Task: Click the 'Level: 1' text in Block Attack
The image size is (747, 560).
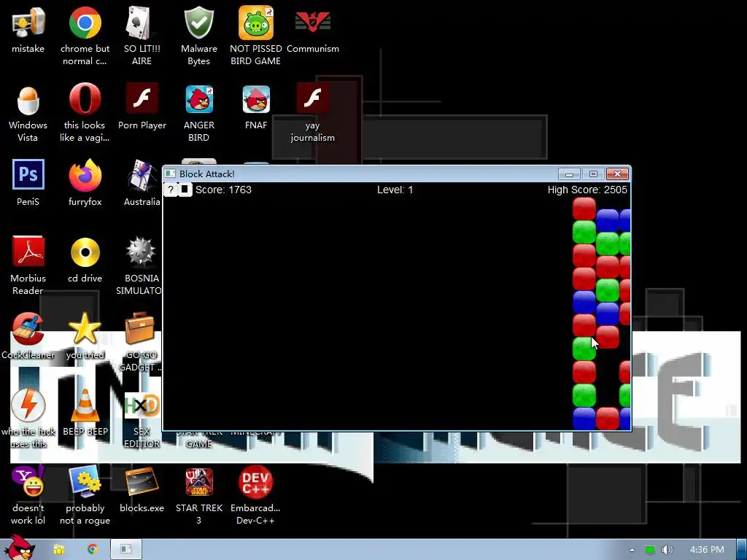Action: click(x=395, y=190)
